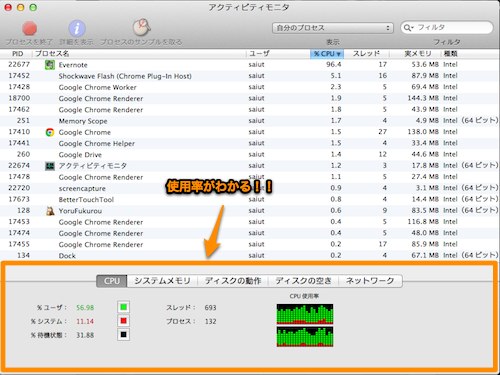The width and height of the screenshot is (500, 375).
Task: Select the Shockwave Flash (Chrome Plug-In Host) row
Action: click(x=249, y=76)
